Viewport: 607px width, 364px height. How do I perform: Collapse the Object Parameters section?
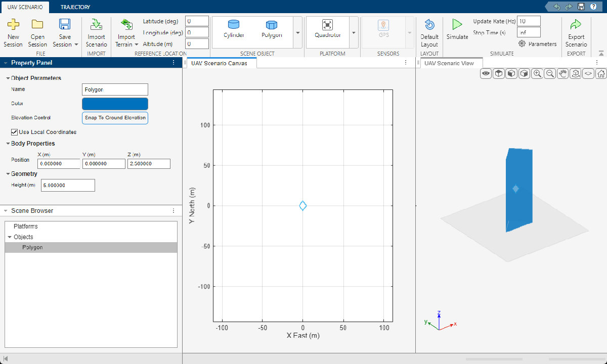click(x=8, y=78)
